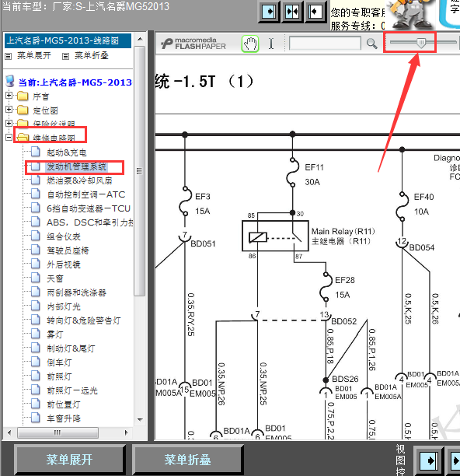The image size is (460, 476).
Task: Select the FlashPaper hand pan tool
Action: (250, 44)
